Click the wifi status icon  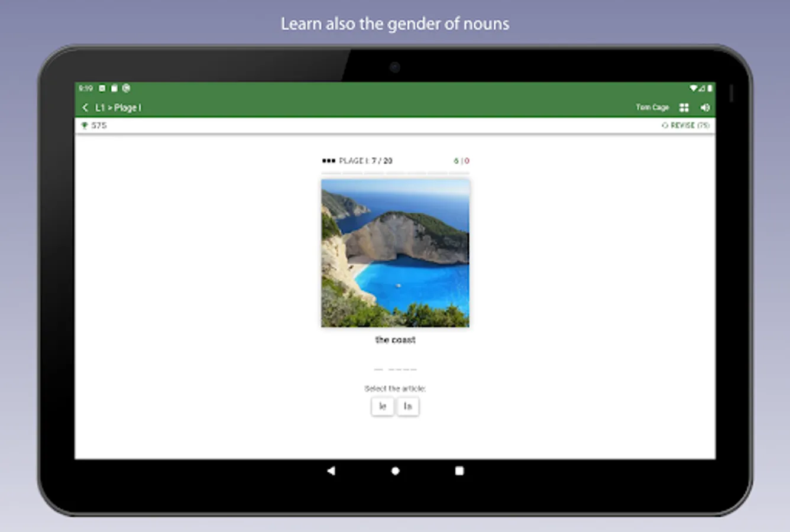[x=693, y=88]
